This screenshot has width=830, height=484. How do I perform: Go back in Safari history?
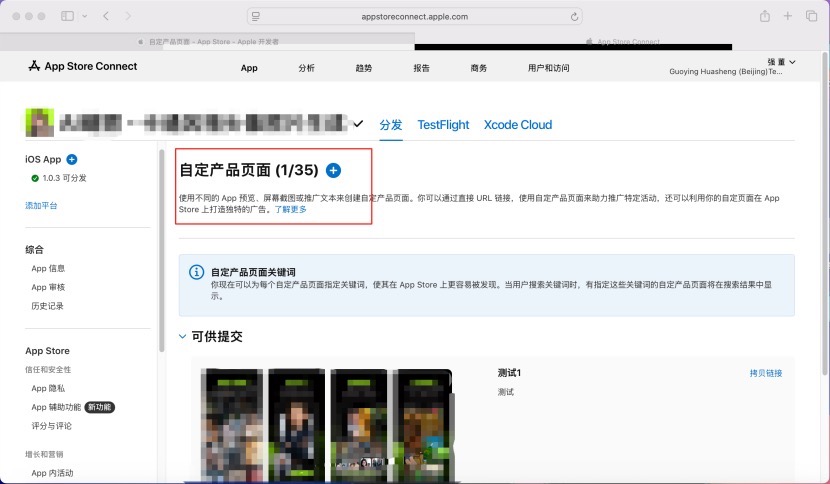pyautogui.click(x=106, y=16)
